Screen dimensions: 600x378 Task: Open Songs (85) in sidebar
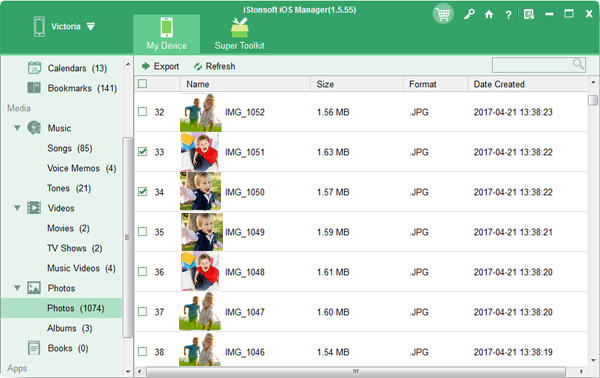pos(70,148)
